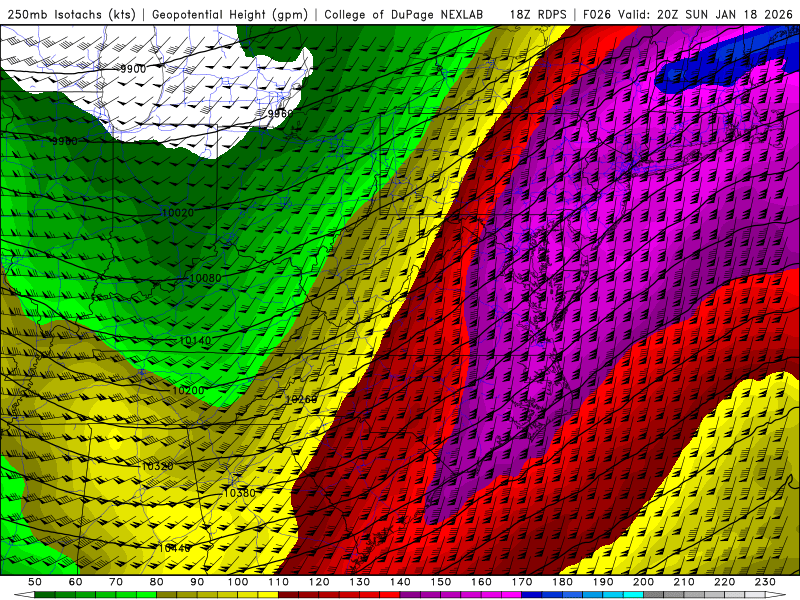Click the 10080 height contour label
The width and height of the screenshot is (800, 600).
(x=205, y=278)
